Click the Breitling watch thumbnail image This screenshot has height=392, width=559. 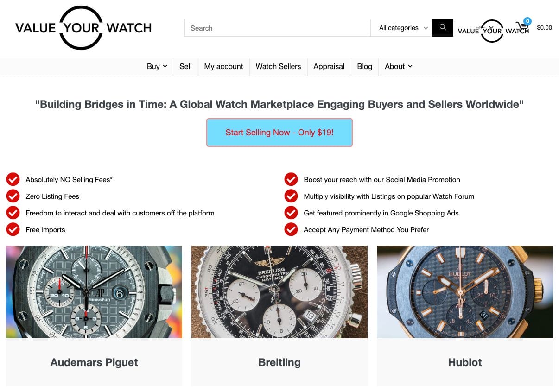click(x=279, y=292)
